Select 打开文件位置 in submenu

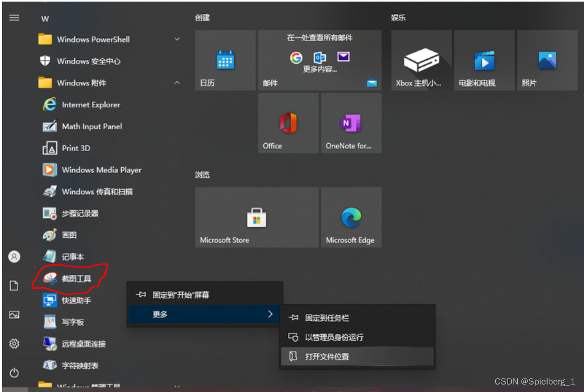pyautogui.click(x=357, y=357)
